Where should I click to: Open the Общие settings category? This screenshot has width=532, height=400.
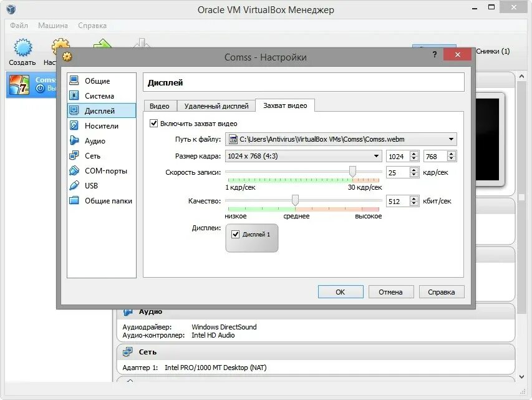(x=102, y=81)
